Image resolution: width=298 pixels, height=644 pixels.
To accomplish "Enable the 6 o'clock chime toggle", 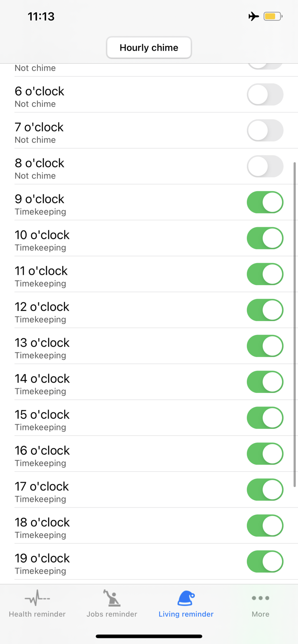I will click(x=265, y=94).
